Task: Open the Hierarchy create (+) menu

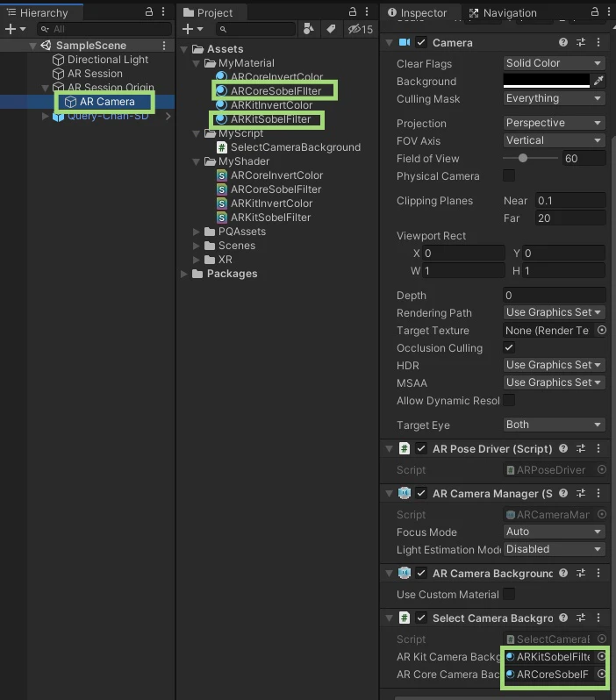Action: 15,30
